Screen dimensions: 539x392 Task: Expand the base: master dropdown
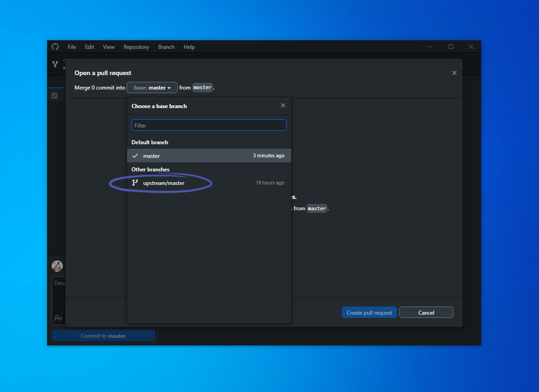152,87
